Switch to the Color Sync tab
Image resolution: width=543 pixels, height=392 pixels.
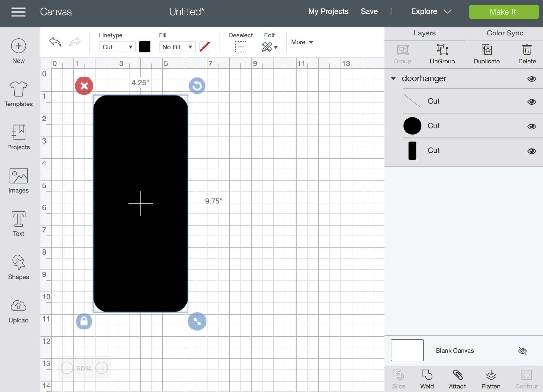coord(505,33)
